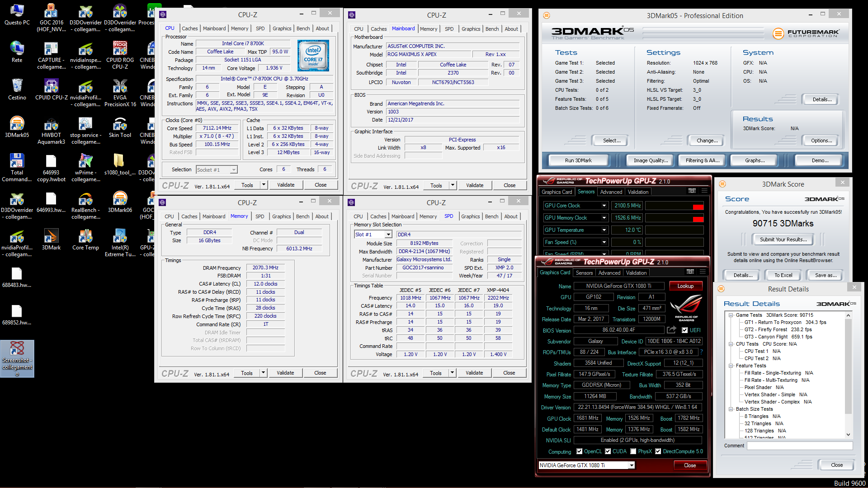The height and width of the screenshot is (488, 868).
Task: Toggle the DirectCompute 5.0 checkbox
Action: click(x=658, y=451)
